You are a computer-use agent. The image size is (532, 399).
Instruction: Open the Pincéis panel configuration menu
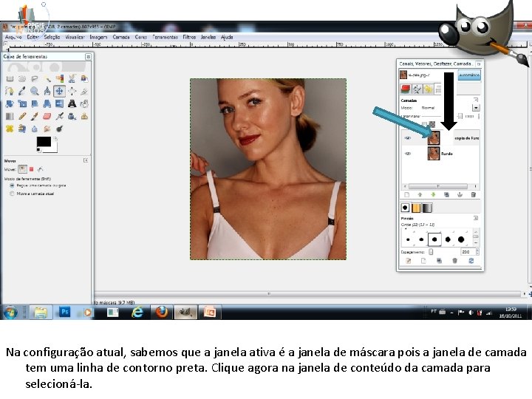pyautogui.click(x=476, y=218)
